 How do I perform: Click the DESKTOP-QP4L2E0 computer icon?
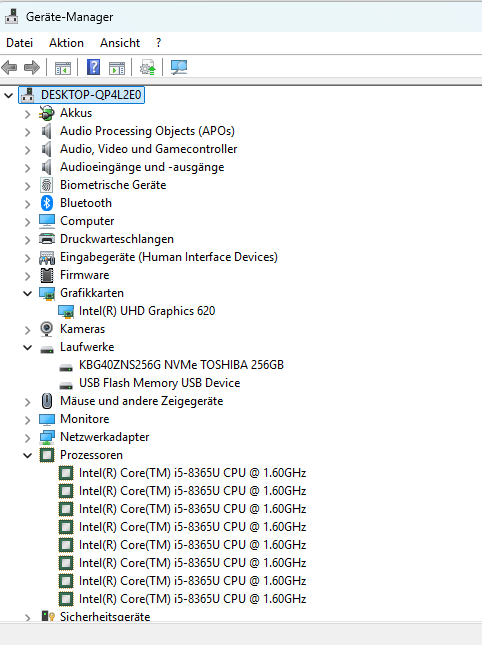click(x=28, y=95)
